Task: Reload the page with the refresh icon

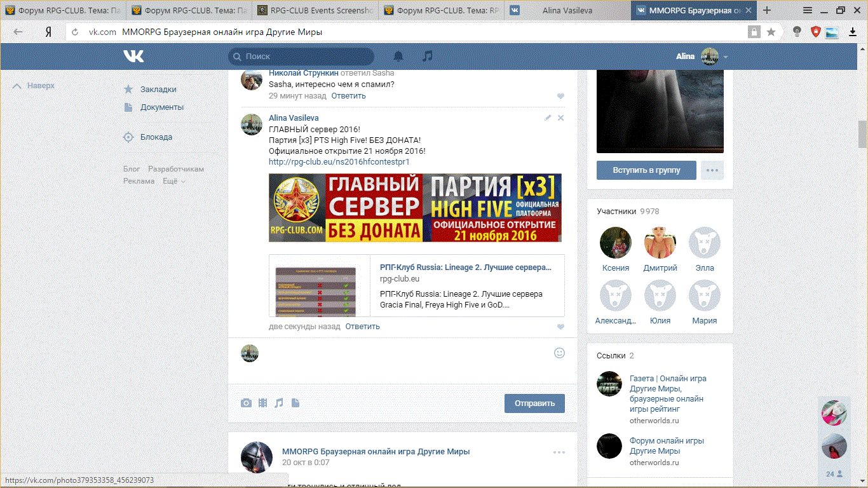Action: (x=75, y=32)
